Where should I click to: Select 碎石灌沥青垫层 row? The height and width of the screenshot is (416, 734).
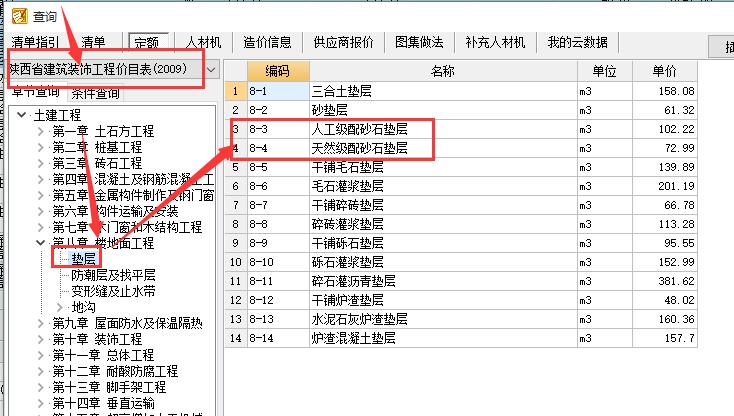[461, 281]
